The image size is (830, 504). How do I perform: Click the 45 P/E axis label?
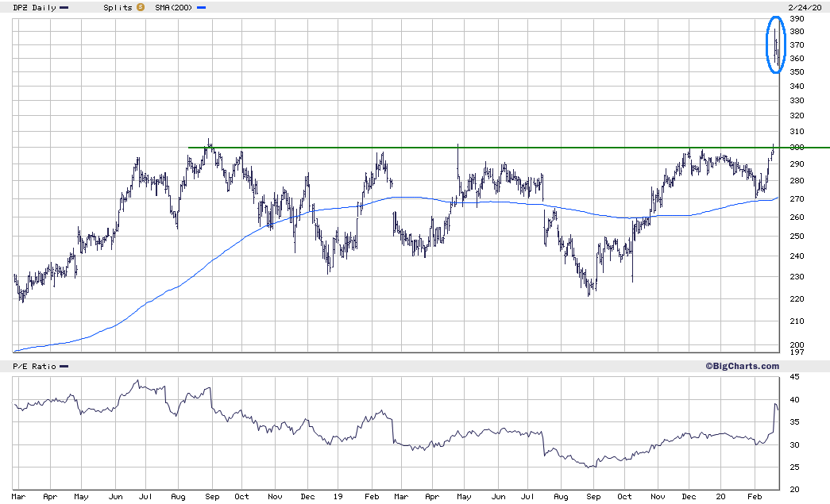[x=794, y=376]
